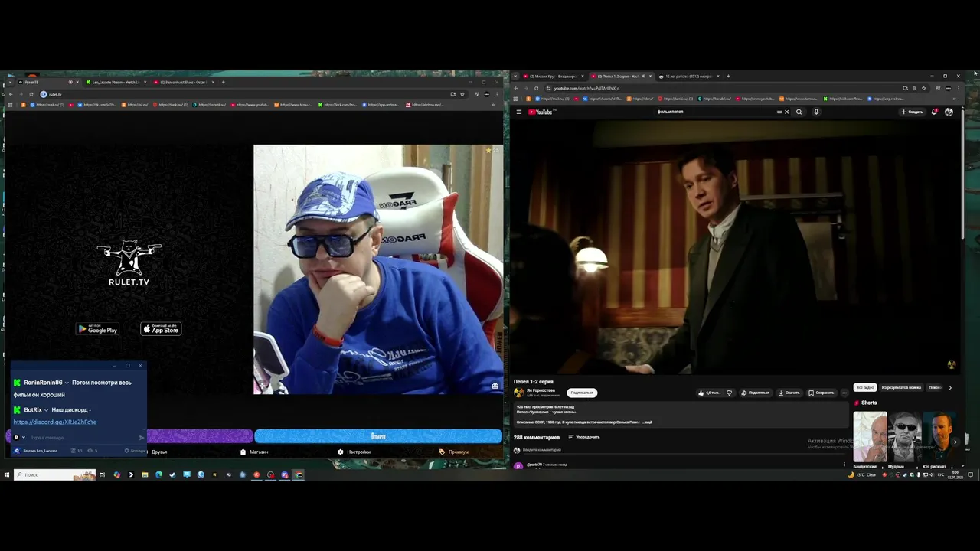Viewport: 980px width, 551px height.
Task: Select the Все видео filter chip
Action: (864, 387)
